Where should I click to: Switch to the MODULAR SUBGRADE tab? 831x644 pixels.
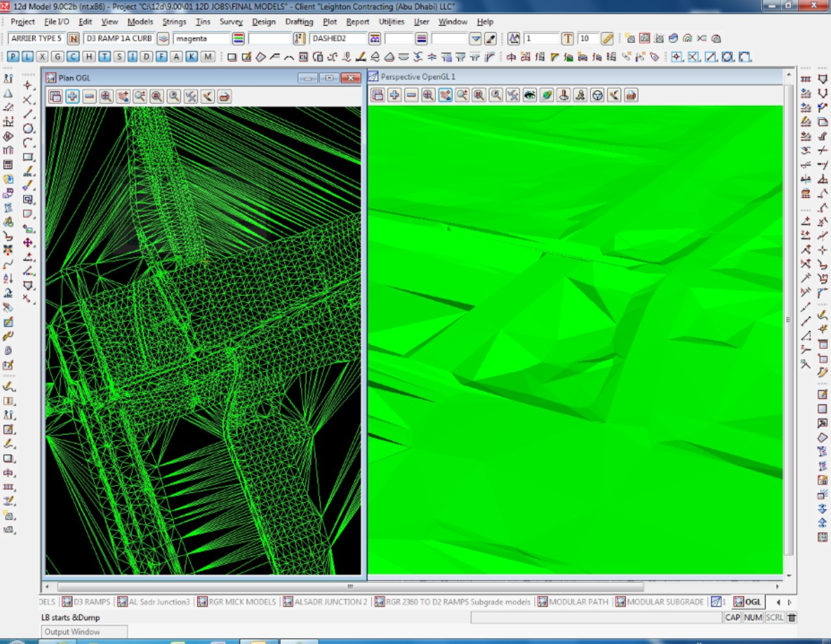(x=660, y=602)
